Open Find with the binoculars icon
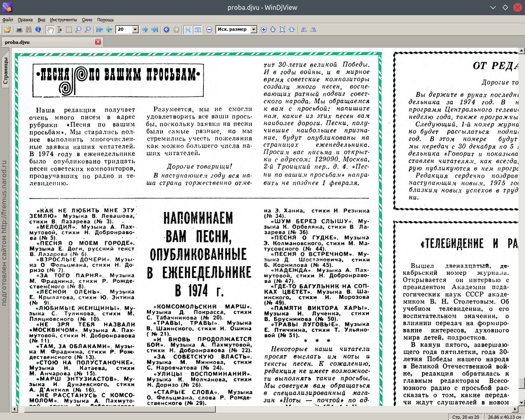 pyautogui.click(x=28, y=30)
